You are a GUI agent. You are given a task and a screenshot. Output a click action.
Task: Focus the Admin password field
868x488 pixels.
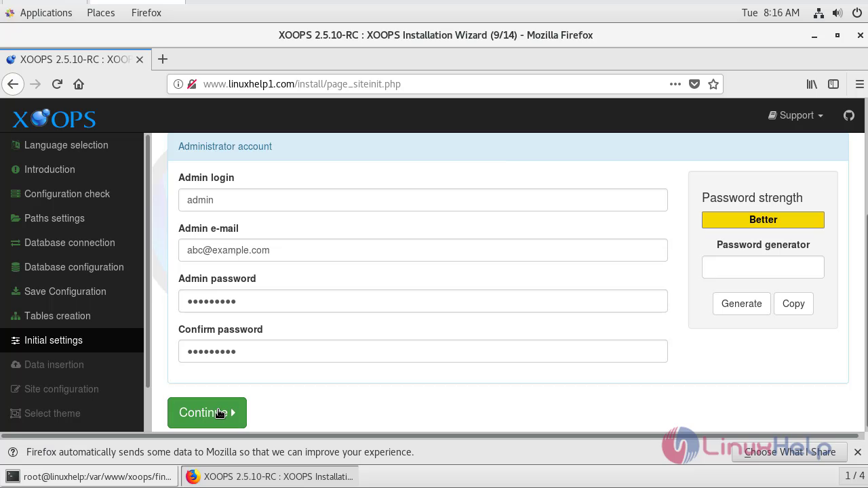(x=423, y=301)
